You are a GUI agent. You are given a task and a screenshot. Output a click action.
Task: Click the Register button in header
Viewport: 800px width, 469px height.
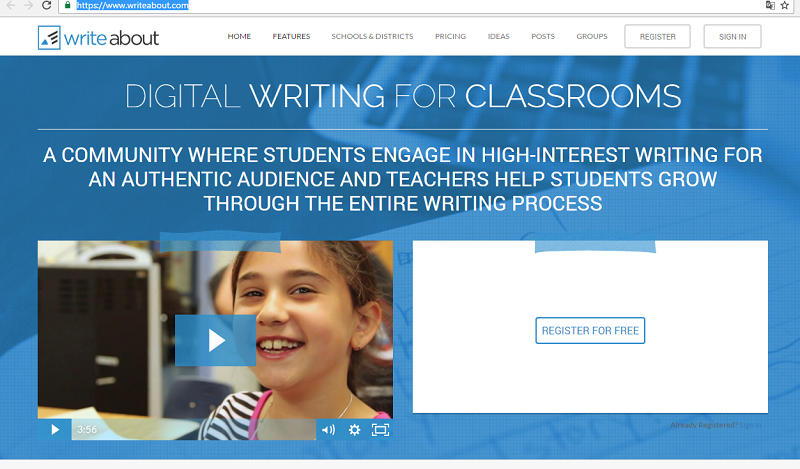point(657,37)
